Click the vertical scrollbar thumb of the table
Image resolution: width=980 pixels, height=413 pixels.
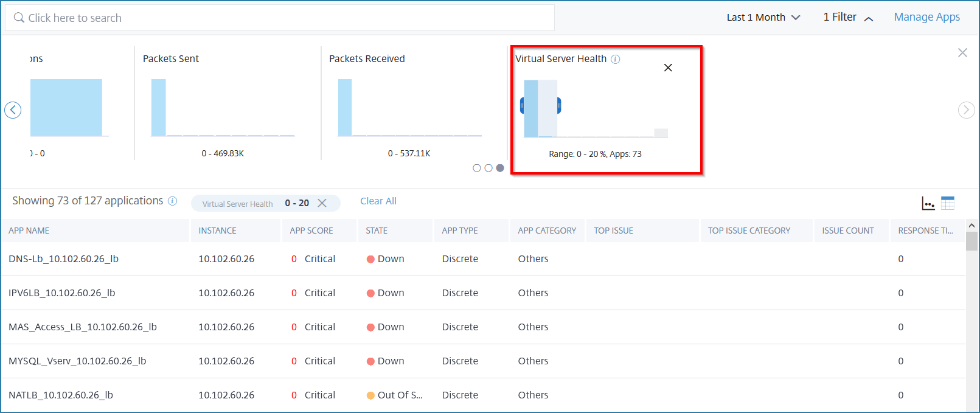[971, 241]
